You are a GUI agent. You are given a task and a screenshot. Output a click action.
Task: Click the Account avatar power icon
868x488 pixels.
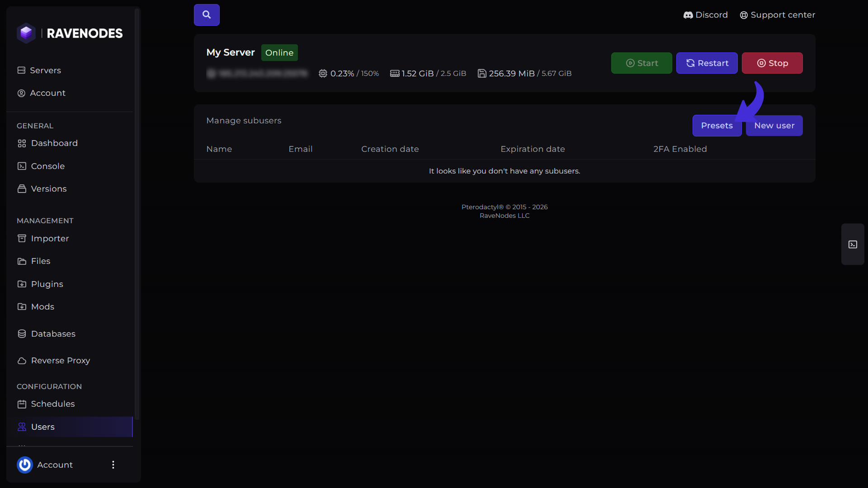[25, 465]
